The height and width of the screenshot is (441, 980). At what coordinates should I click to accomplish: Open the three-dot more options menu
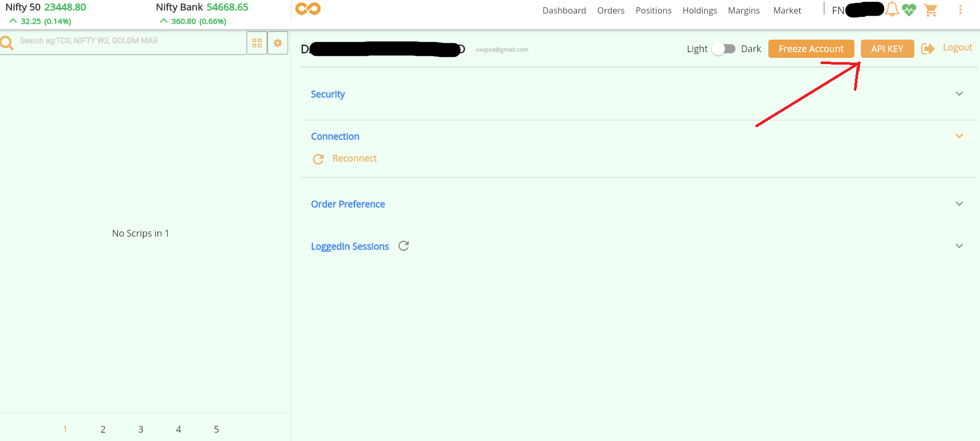[960, 10]
